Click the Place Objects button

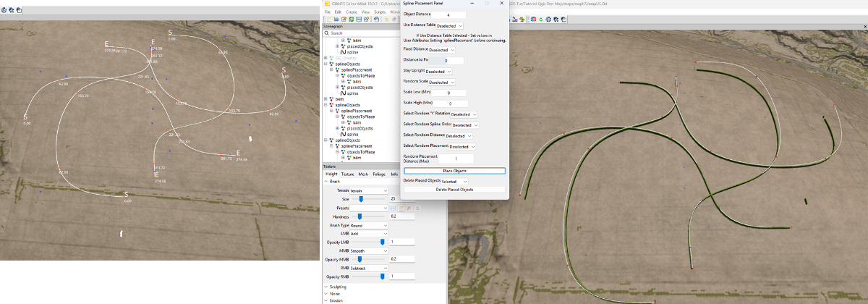coord(454,171)
